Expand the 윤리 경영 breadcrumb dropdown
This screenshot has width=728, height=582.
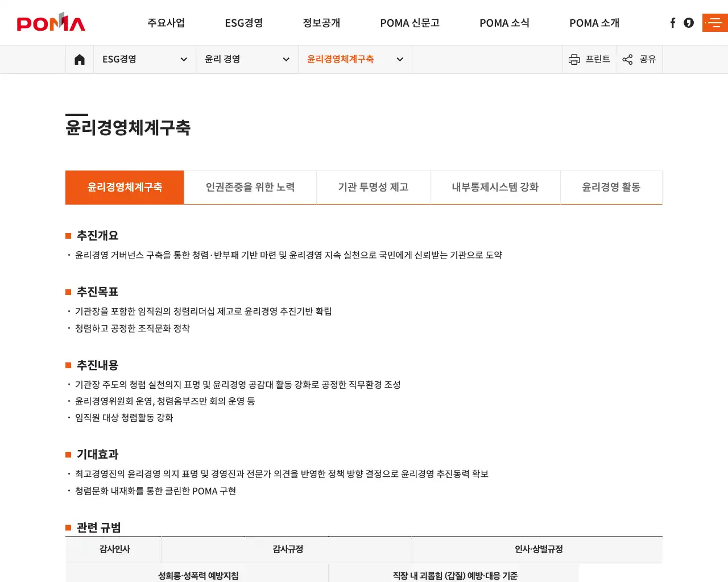(x=247, y=59)
